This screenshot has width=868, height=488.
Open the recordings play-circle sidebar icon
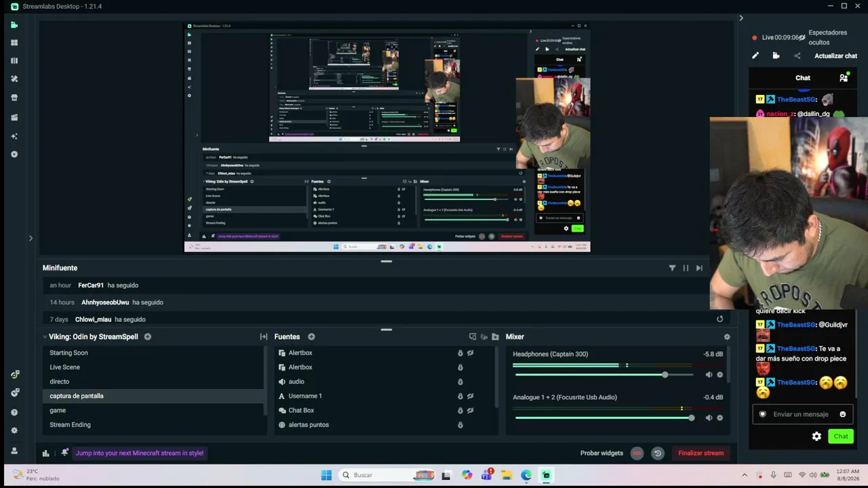point(14,155)
